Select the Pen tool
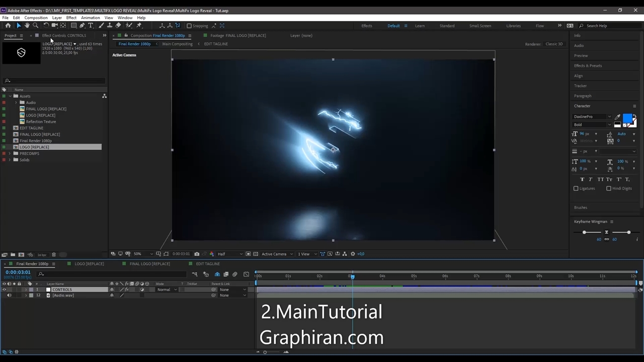The image size is (644, 362). (82, 26)
